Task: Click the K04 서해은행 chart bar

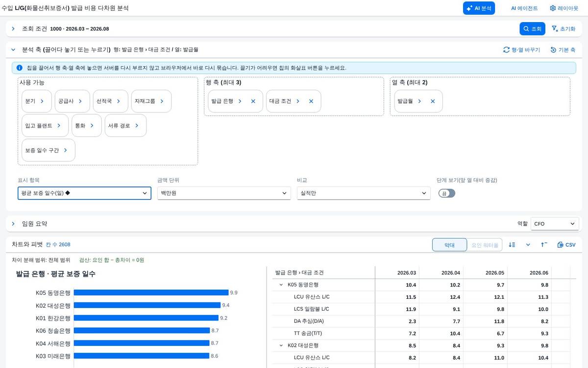Action: pos(142,343)
